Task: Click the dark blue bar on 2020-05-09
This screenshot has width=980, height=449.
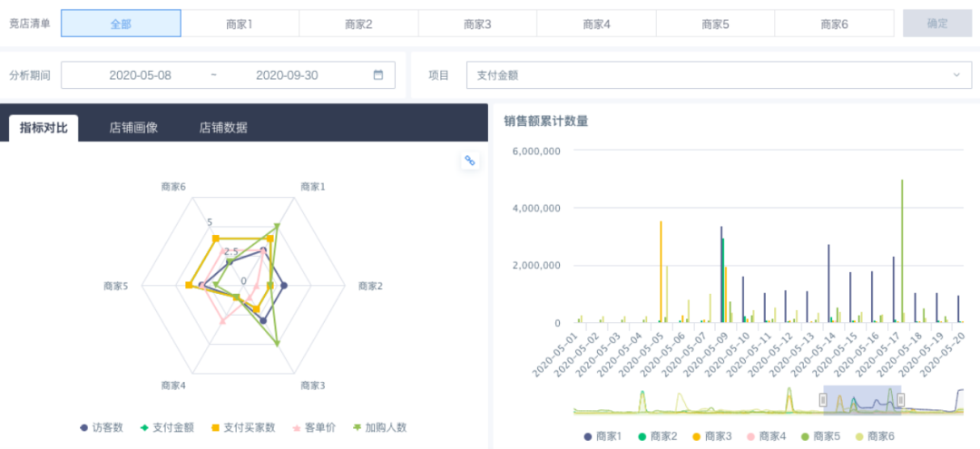Action: point(721,275)
